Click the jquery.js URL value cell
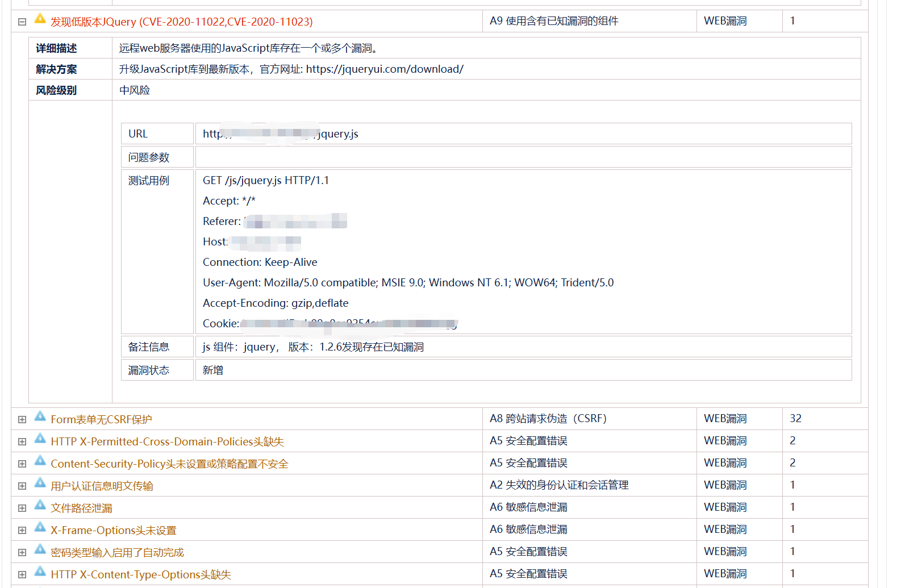Screen dimensions: 905x588 coord(523,134)
